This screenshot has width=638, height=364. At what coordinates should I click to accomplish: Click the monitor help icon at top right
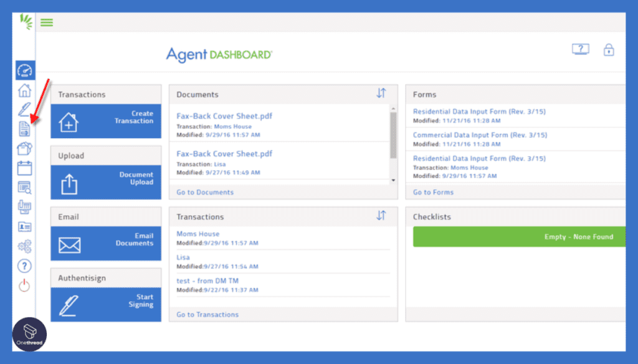pos(580,50)
